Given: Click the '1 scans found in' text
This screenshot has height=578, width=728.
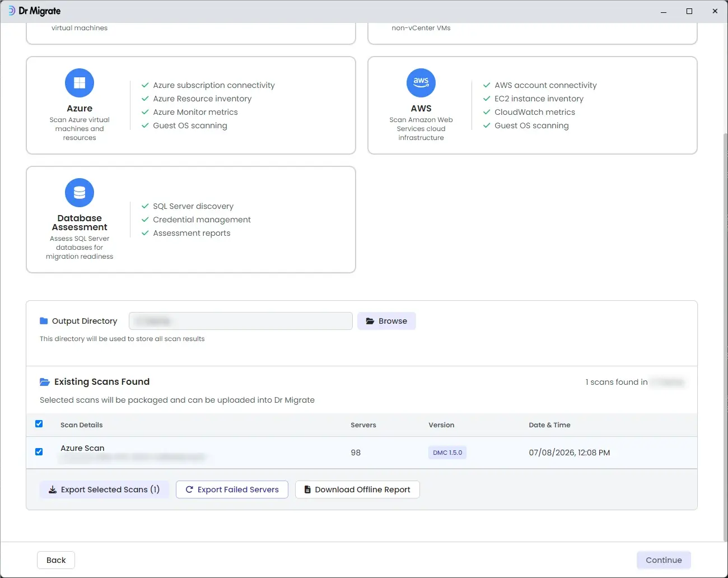Looking at the screenshot, I should pos(617,382).
